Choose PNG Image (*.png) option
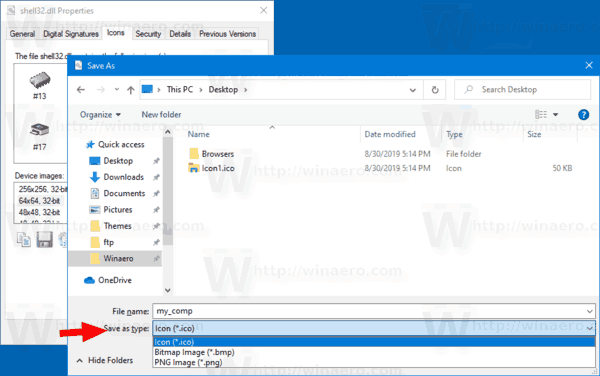Image resolution: width=600 pixels, height=376 pixels. point(374,362)
